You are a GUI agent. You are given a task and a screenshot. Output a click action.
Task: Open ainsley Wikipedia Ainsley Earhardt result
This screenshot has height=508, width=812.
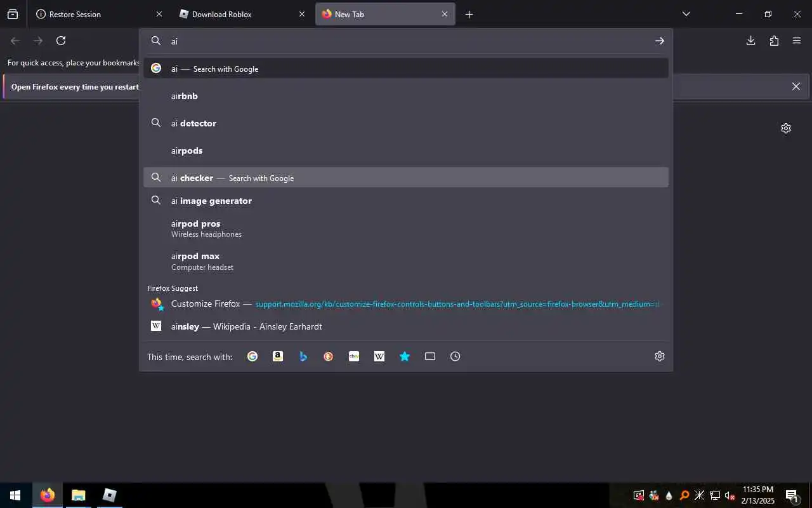406,326
